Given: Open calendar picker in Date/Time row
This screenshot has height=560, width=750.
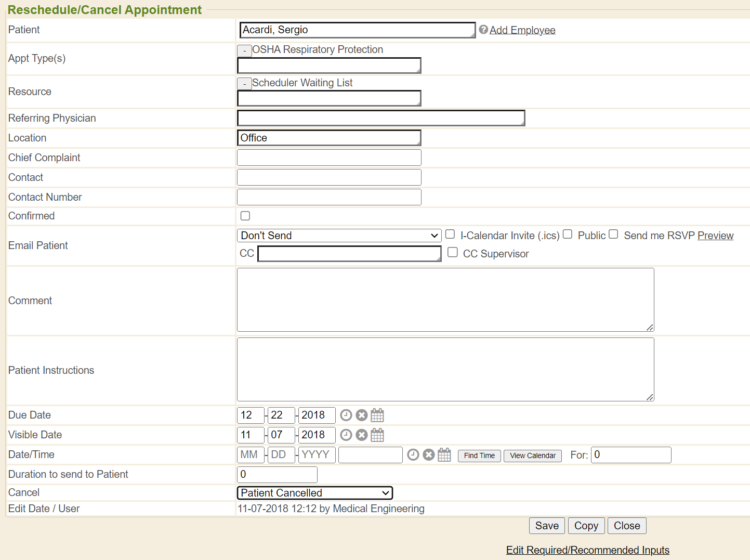Looking at the screenshot, I should pyautogui.click(x=444, y=455).
